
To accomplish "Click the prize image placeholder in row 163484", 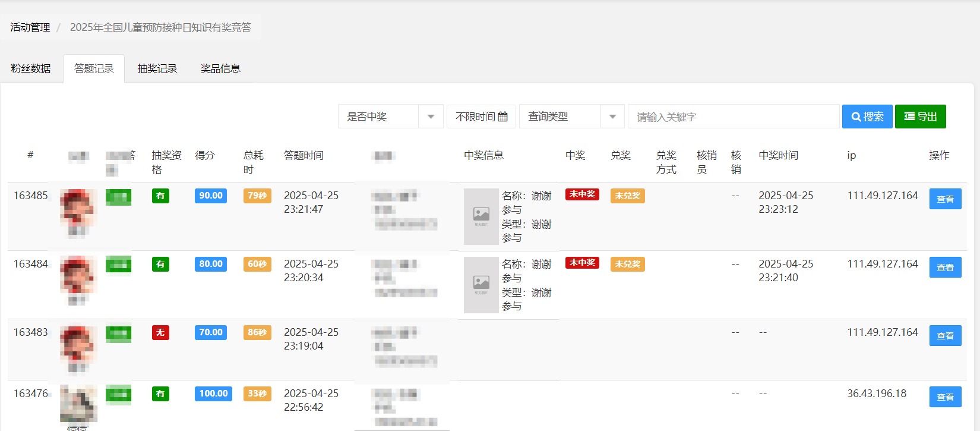I will tap(481, 285).
